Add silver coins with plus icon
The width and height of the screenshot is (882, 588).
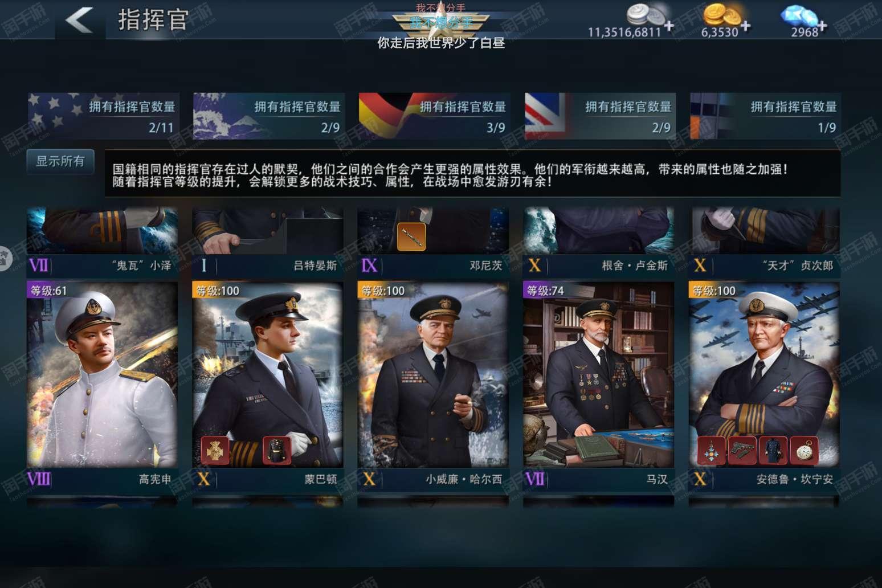pyautogui.click(x=668, y=26)
